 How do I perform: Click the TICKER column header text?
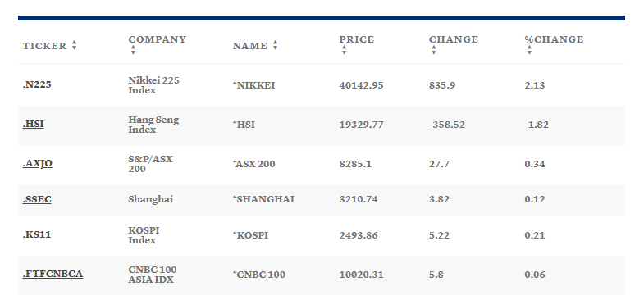44,46
